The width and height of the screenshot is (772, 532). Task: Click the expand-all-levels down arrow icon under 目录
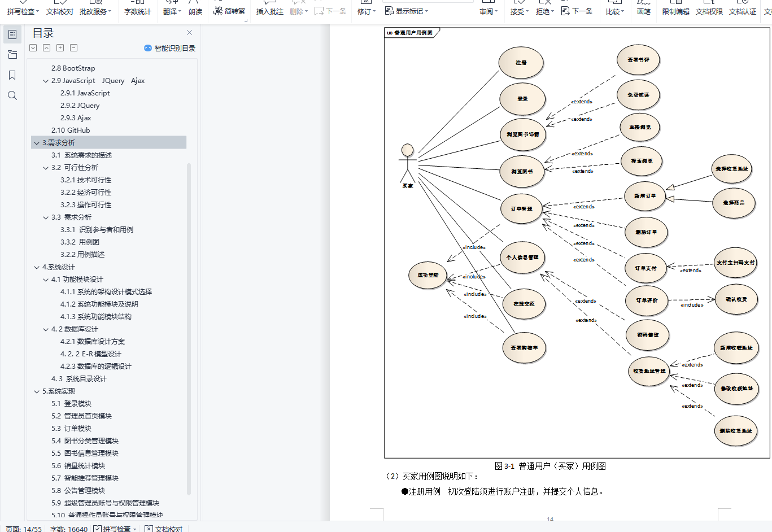pyautogui.click(x=33, y=48)
